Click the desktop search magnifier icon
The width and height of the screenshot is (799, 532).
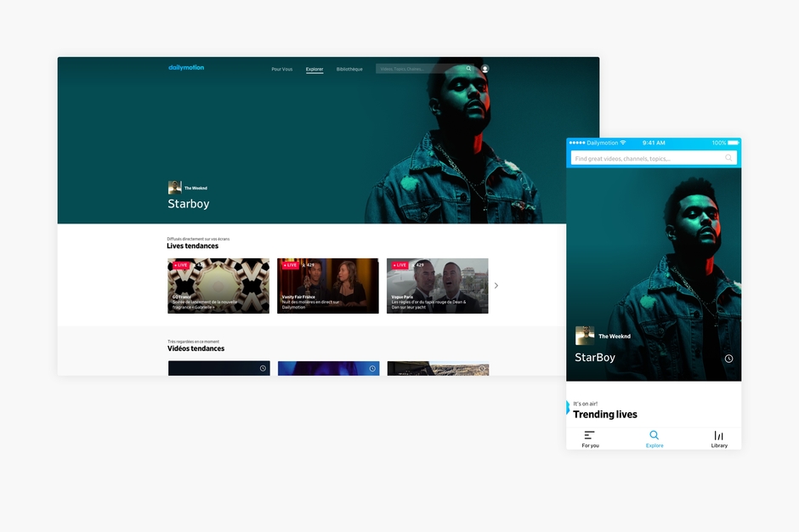469,69
